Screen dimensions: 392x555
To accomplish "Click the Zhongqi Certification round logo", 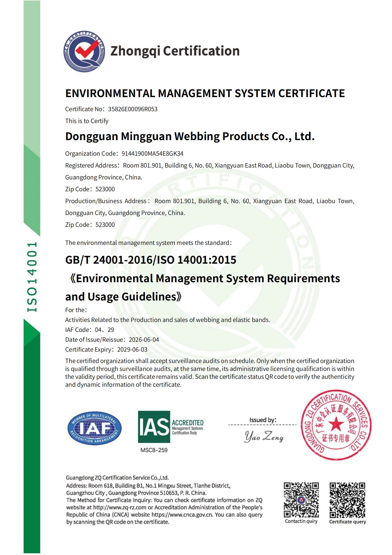I will tap(84, 51).
